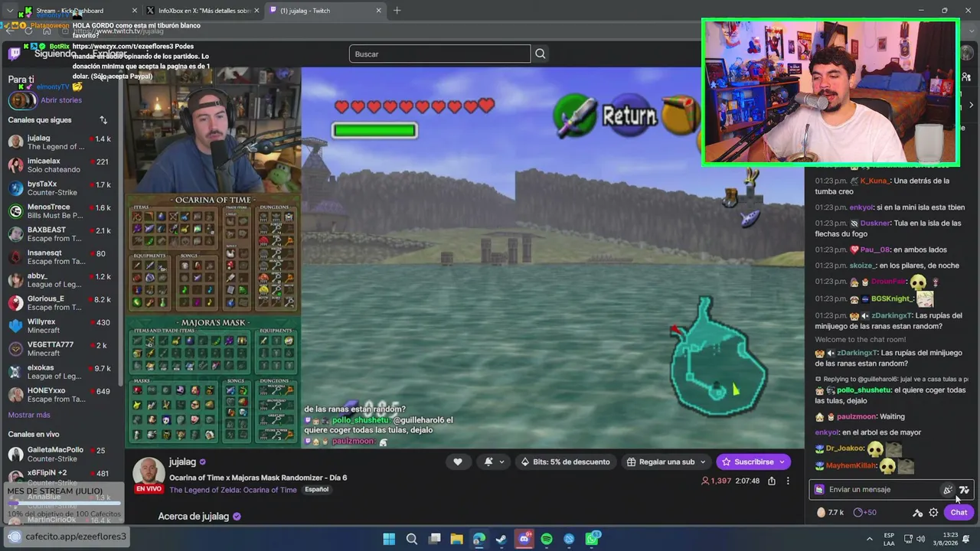Go to VEGETTA777 channel
Viewport: 980px width, 551px height.
(x=60, y=349)
